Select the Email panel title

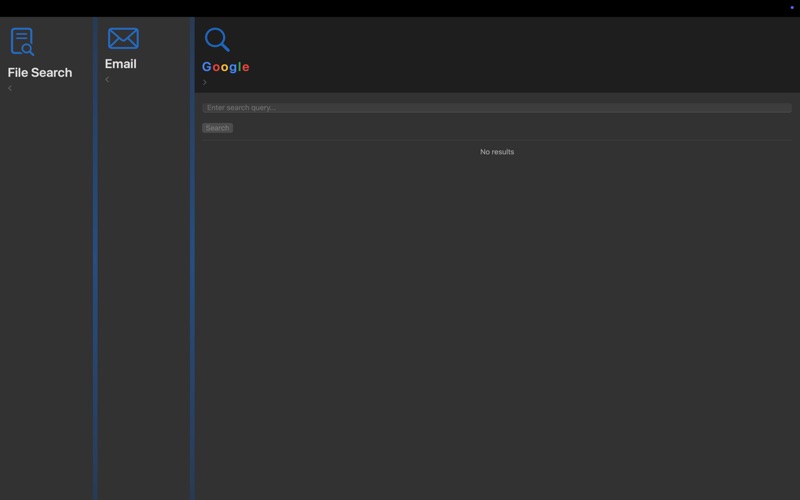tap(121, 64)
